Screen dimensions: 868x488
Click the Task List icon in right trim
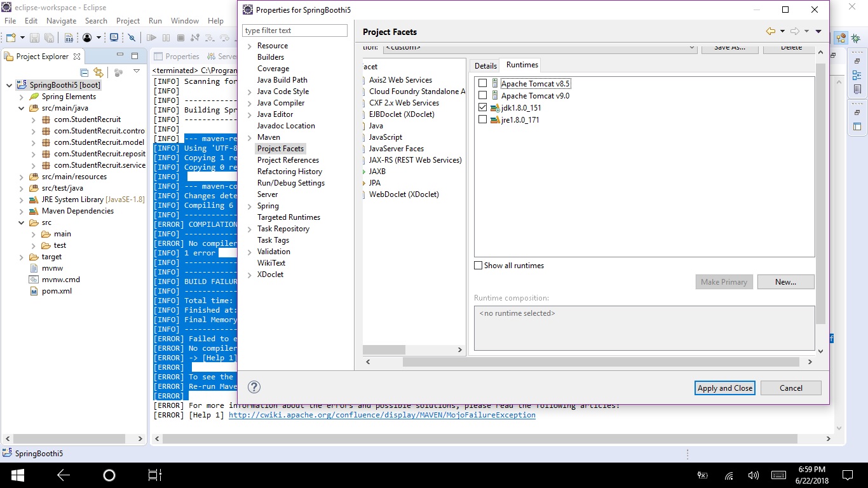tap(857, 90)
